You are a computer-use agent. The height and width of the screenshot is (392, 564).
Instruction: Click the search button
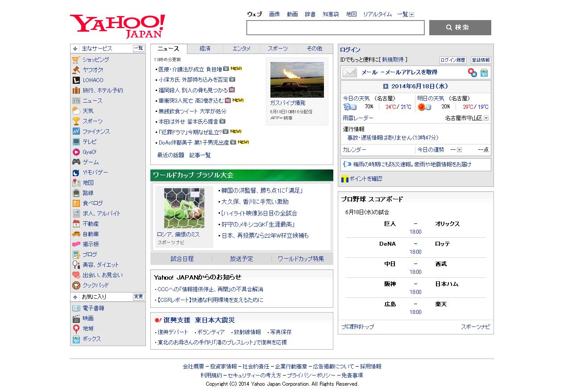click(x=460, y=28)
